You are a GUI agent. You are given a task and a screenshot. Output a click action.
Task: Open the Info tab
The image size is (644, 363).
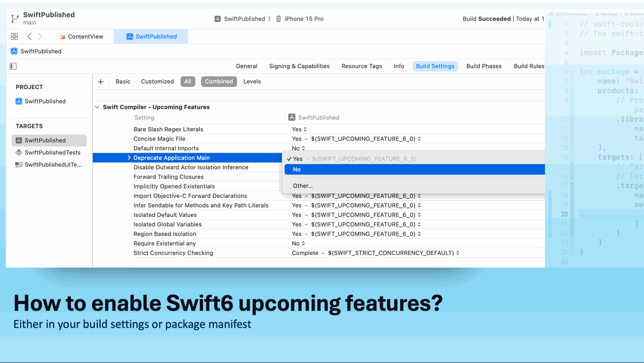click(x=399, y=66)
